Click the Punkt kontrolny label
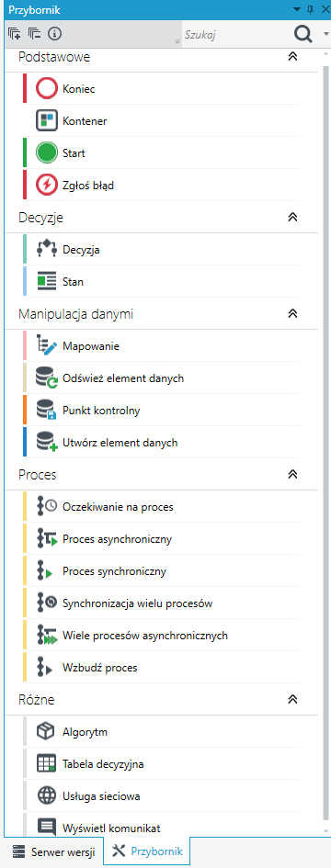This screenshot has width=331, height=868. click(101, 411)
